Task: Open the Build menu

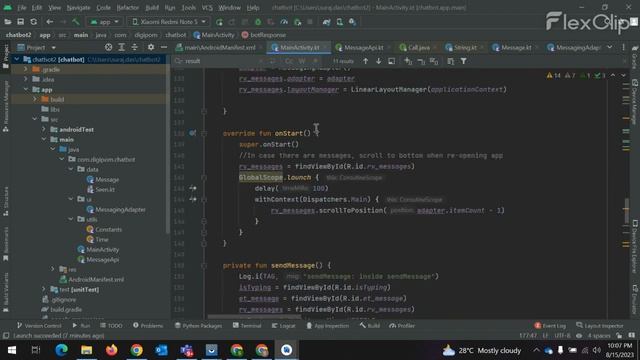Action: point(152,7)
